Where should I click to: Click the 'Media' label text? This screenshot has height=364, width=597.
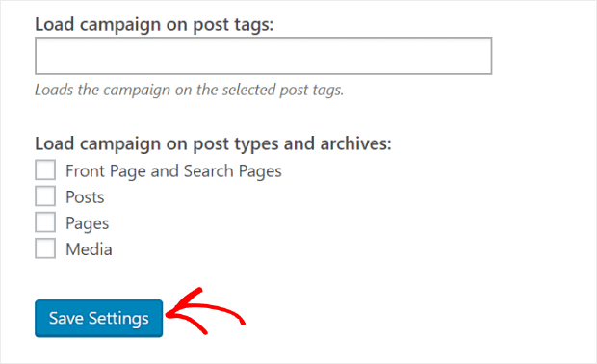coord(89,249)
